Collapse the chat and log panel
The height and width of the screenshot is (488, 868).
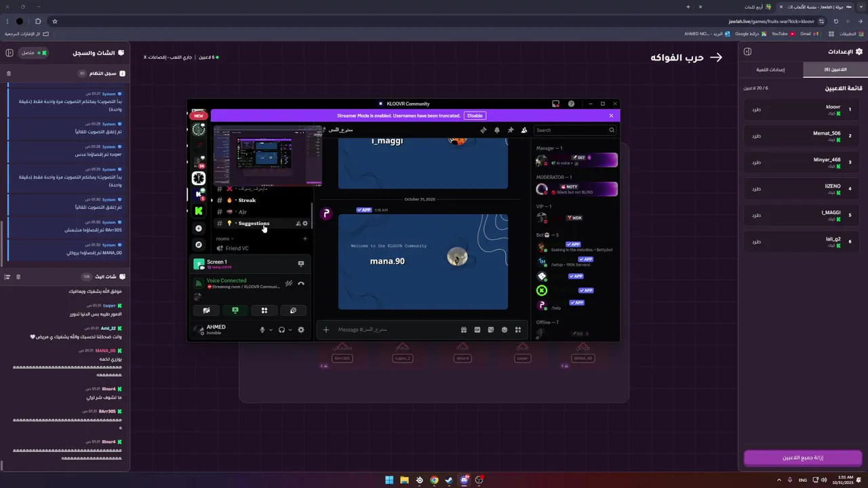[9, 52]
